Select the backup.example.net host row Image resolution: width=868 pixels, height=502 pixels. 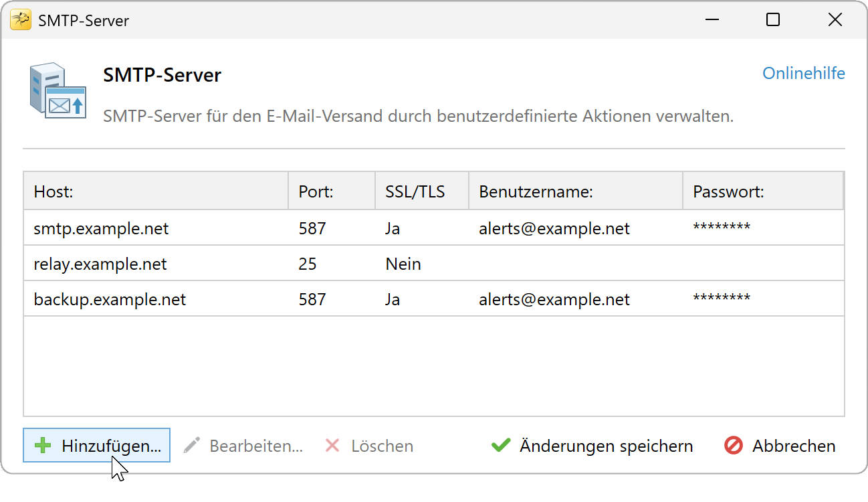click(x=434, y=299)
